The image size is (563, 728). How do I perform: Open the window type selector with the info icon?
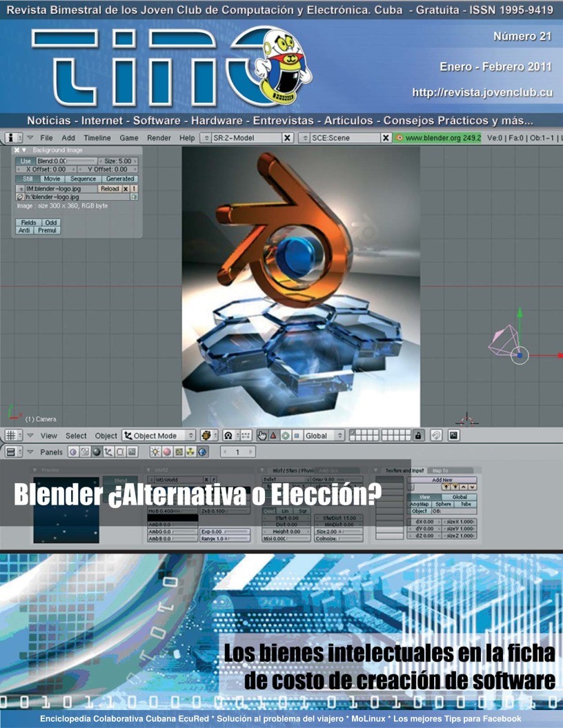(14, 138)
